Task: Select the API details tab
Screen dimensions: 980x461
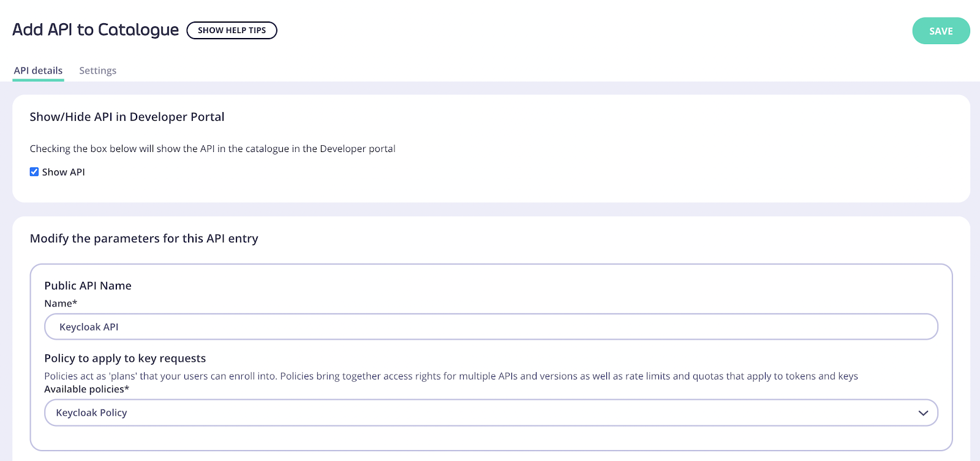Action: 38,70
